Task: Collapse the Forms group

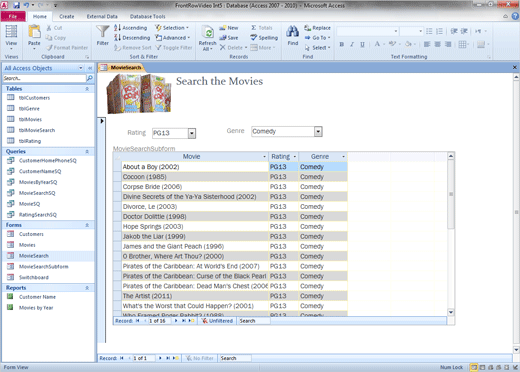Action: pos(87,225)
